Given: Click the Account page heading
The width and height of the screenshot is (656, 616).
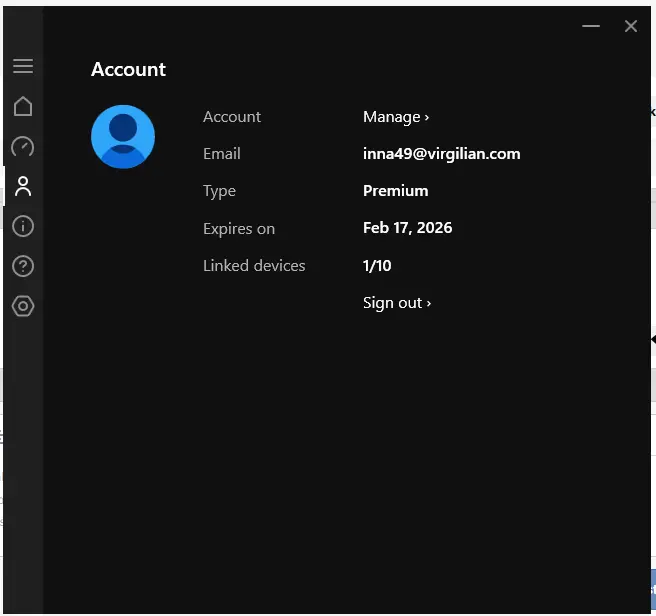Looking at the screenshot, I should pyautogui.click(x=128, y=69).
